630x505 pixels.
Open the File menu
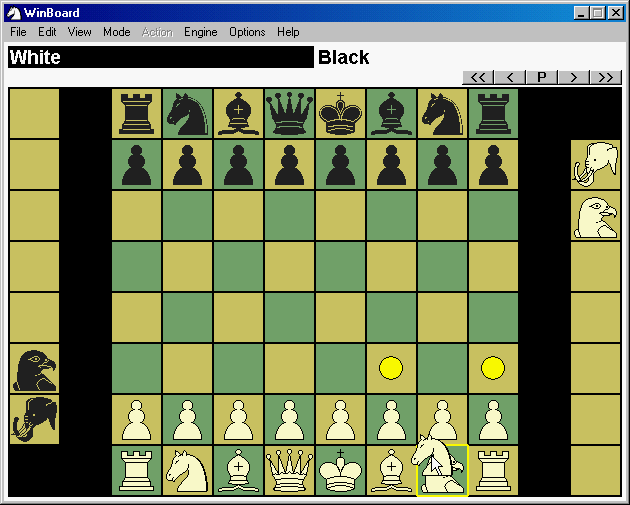(18, 32)
